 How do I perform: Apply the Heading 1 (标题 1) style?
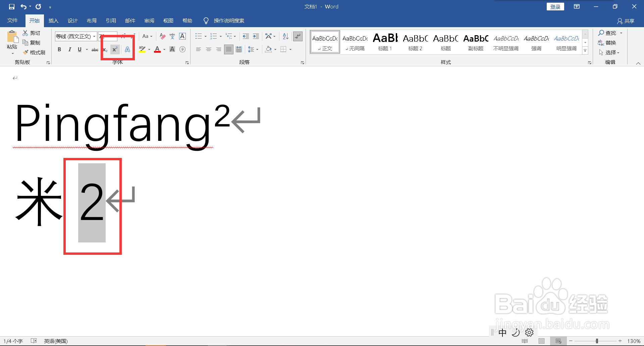tap(385, 42)
